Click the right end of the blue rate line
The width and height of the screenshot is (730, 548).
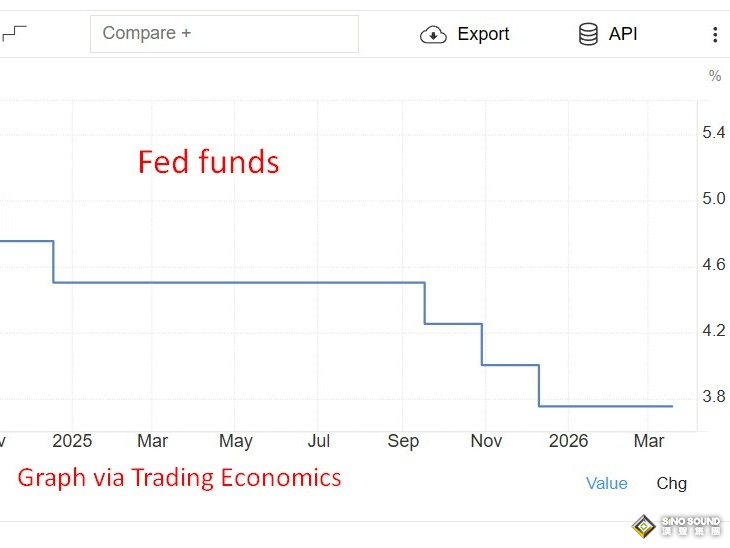click(x=671, y=406)
